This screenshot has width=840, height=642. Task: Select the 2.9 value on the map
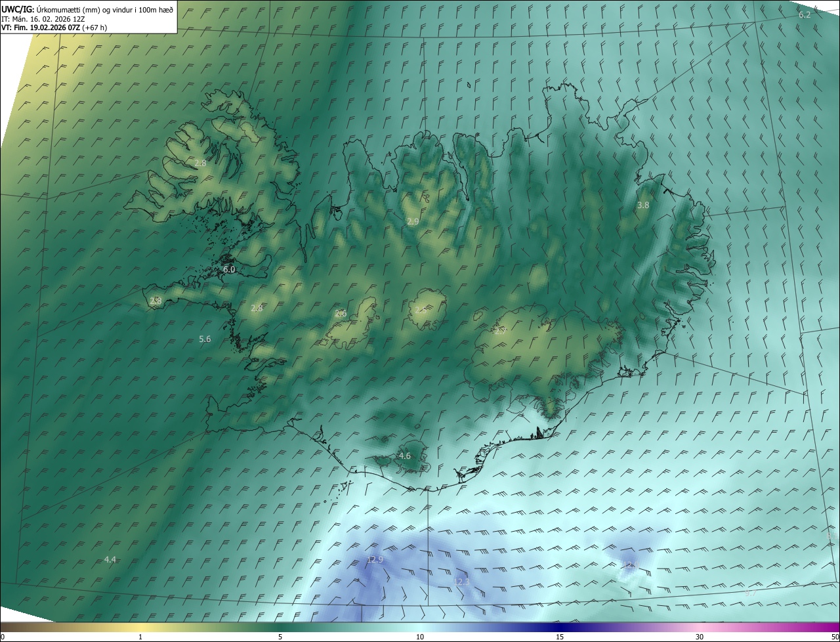pyautogui.click(x=413, y=222)
